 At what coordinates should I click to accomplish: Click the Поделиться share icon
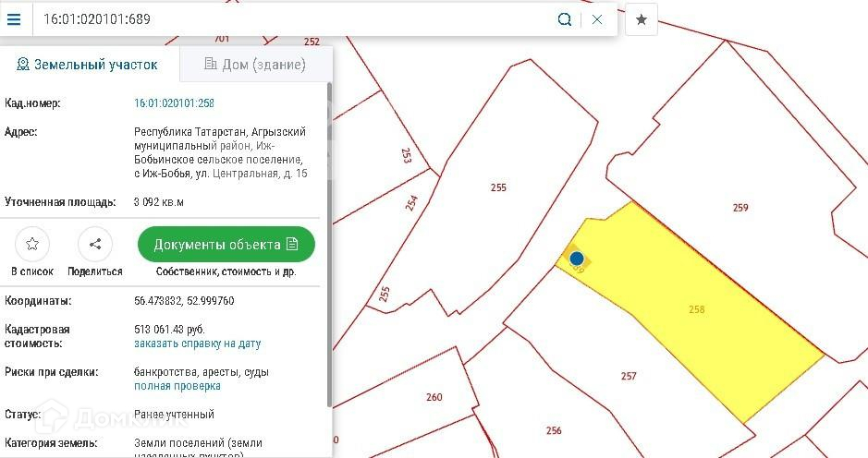pyautogui.click(x=95, y=244)
